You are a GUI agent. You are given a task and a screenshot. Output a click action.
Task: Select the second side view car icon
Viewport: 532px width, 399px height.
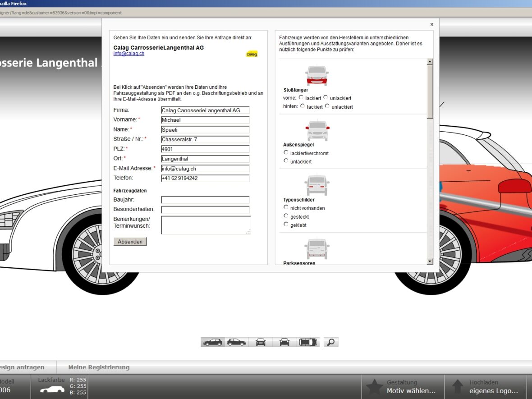coord(237,342)
